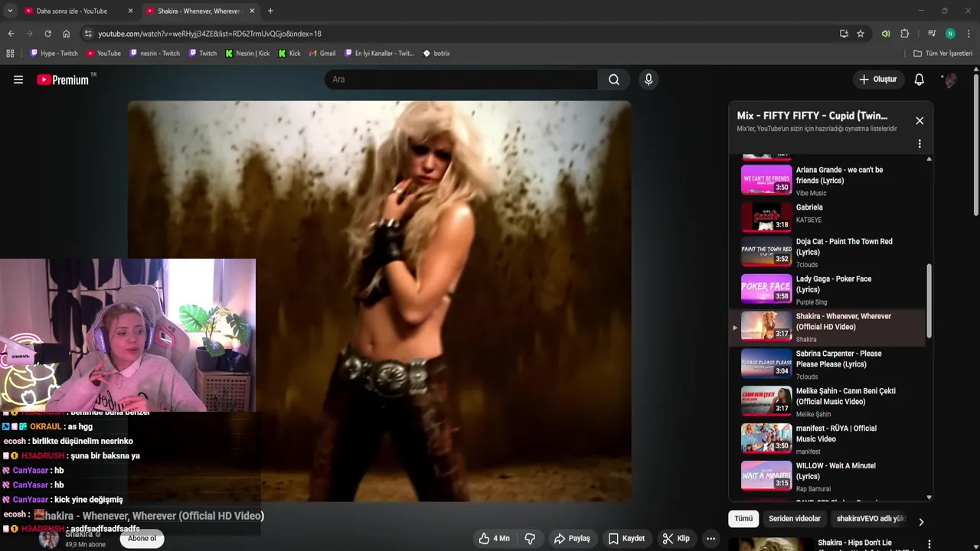The image size is (980, 551).
Task: Like the video with thumbs up
Action: 494,539
